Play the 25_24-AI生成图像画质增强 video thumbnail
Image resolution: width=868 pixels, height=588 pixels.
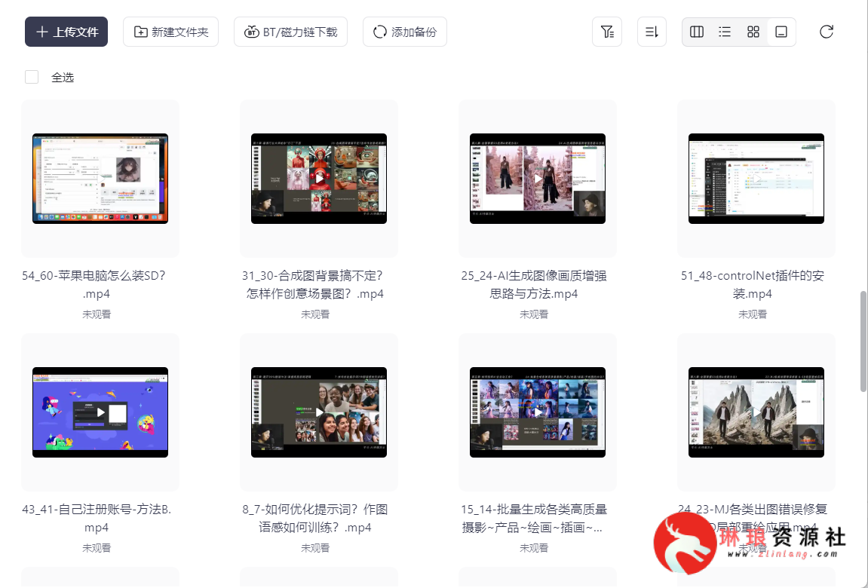pyautogui.click(x=538, y=179)
